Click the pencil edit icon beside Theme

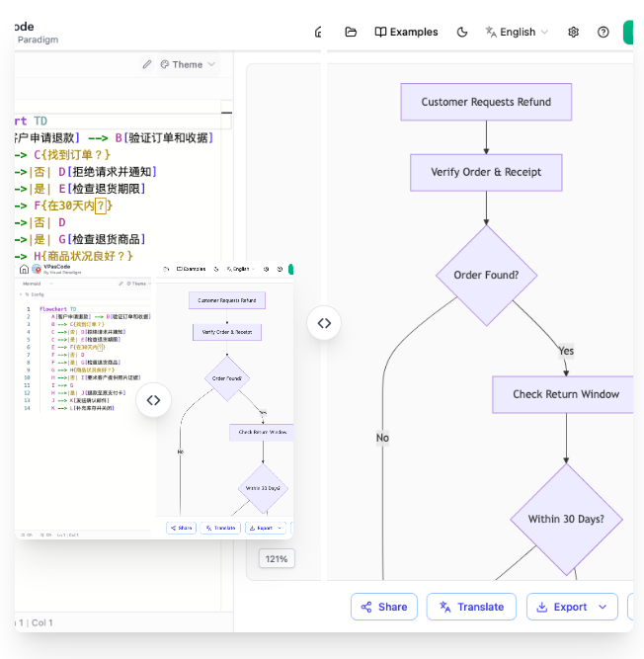pyautogui.click(x=146, y=64)
